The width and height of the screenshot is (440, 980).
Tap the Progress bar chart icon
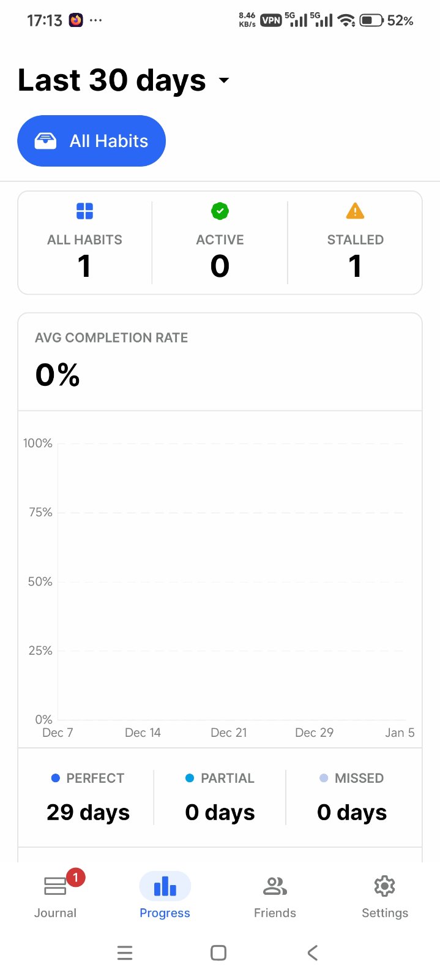(x=165, y=886)
